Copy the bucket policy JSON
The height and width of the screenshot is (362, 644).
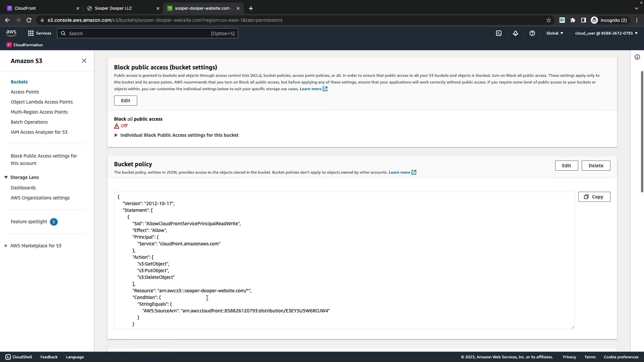coord(594,197)
